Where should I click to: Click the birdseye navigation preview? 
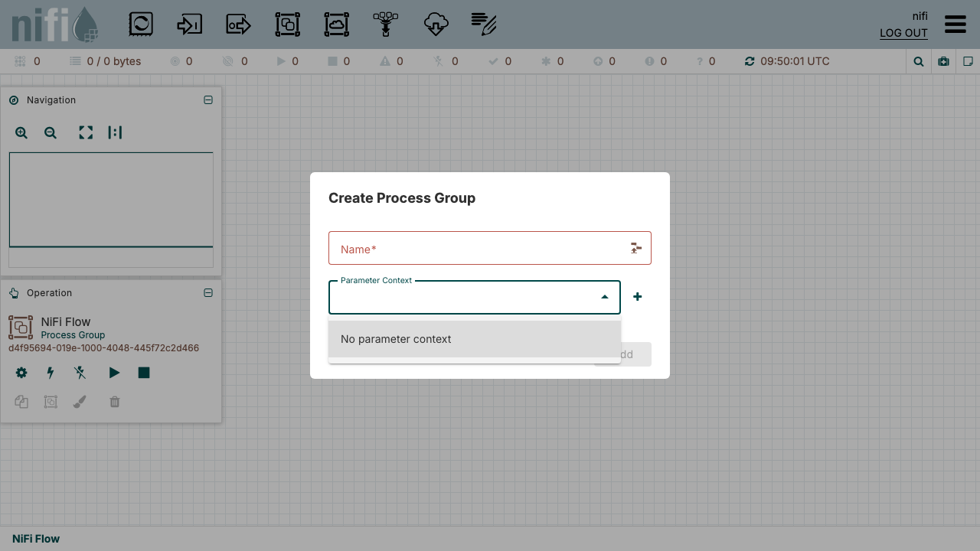111,210
